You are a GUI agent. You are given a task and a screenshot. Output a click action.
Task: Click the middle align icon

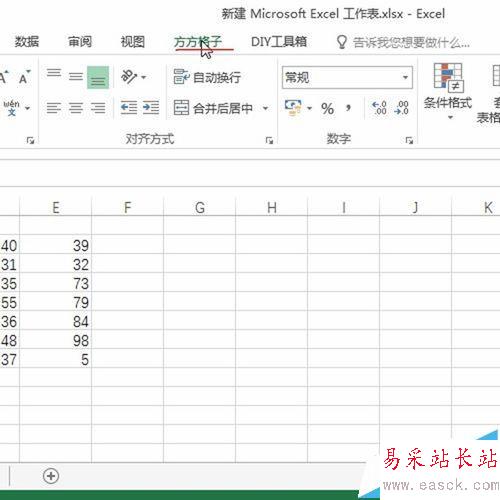[76, 77]
